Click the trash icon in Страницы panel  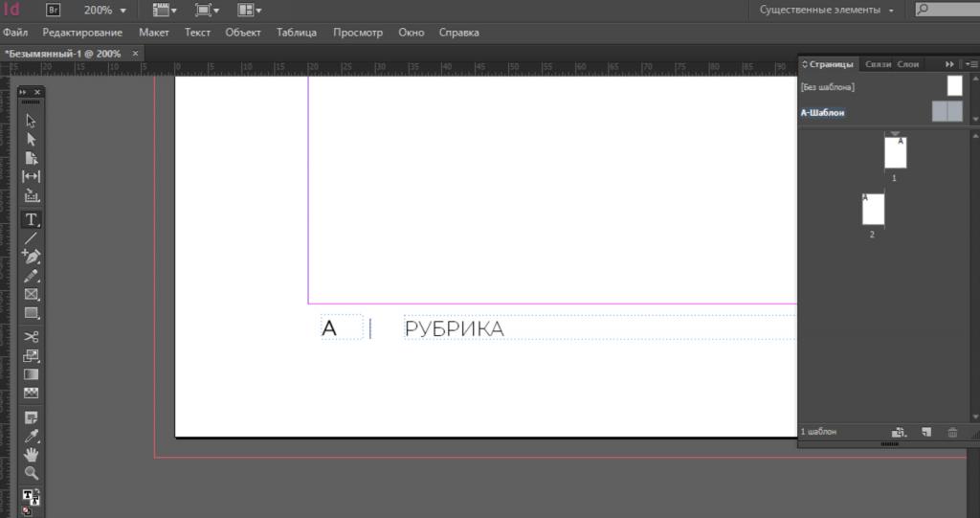coord(952,432)
